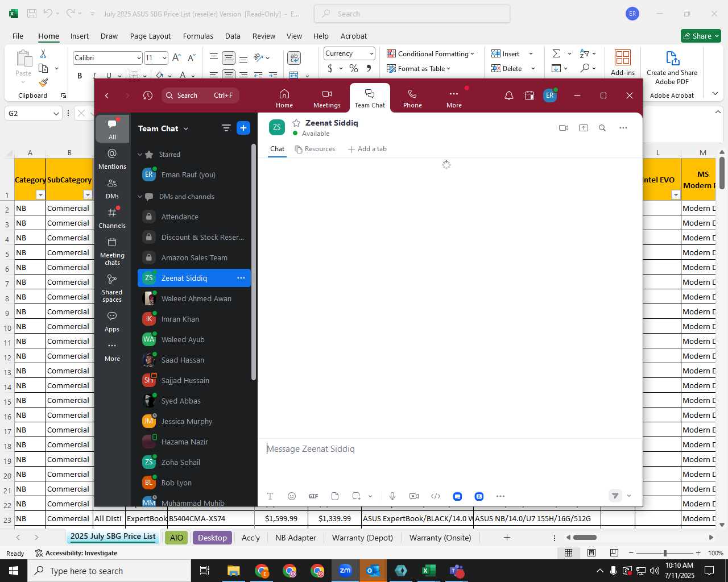The height and width of the screenshot is (582, 728).
Task: Open the chat with Waleed Ahmed Awan
Action: tap(194, 298)
